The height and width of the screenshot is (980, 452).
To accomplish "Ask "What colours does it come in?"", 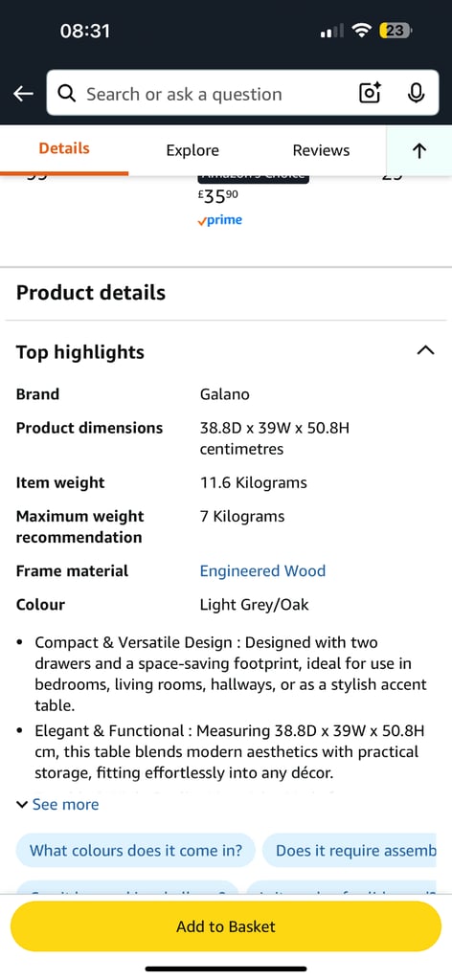I will pos(136,851).
